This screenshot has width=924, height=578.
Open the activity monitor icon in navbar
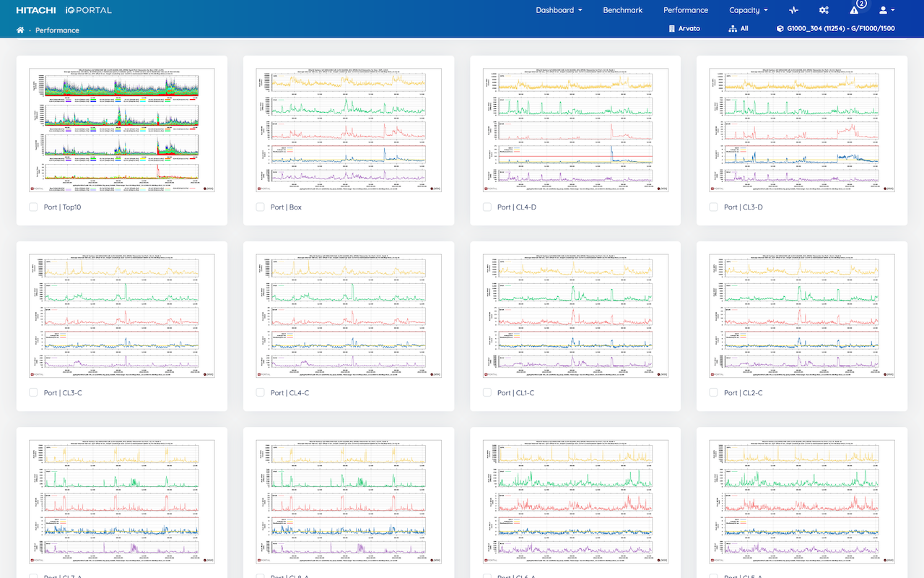click(x=793, y=10)
